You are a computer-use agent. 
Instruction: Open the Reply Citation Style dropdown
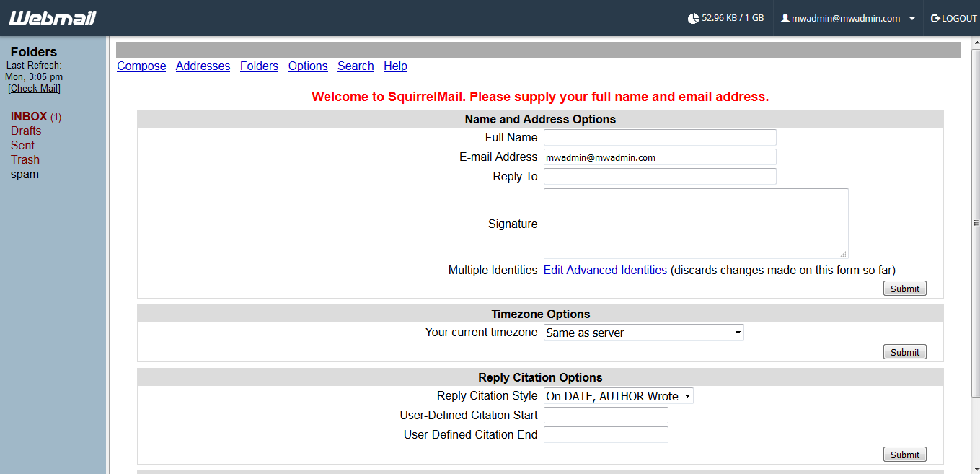tap(619, 396)
